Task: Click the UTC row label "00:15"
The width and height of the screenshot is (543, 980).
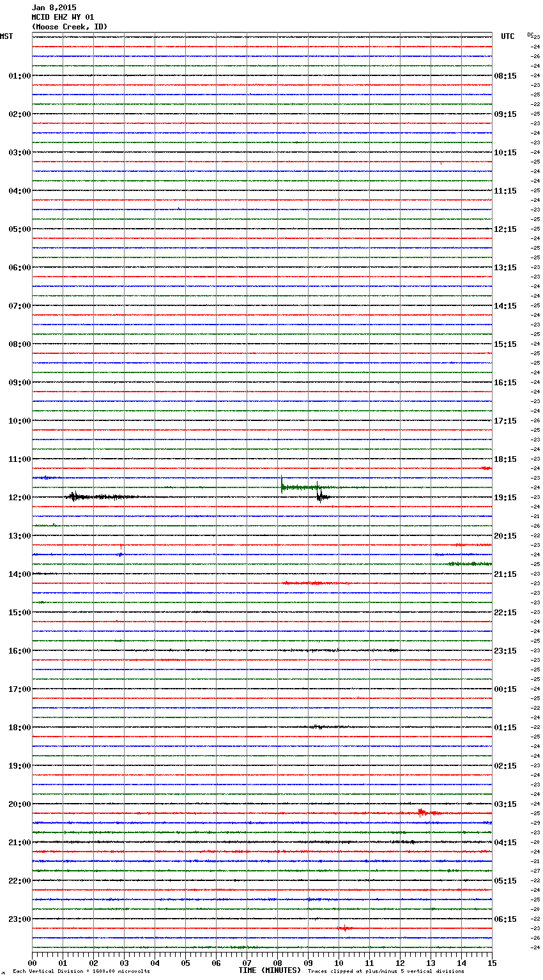Action: (x=505, y=689)
